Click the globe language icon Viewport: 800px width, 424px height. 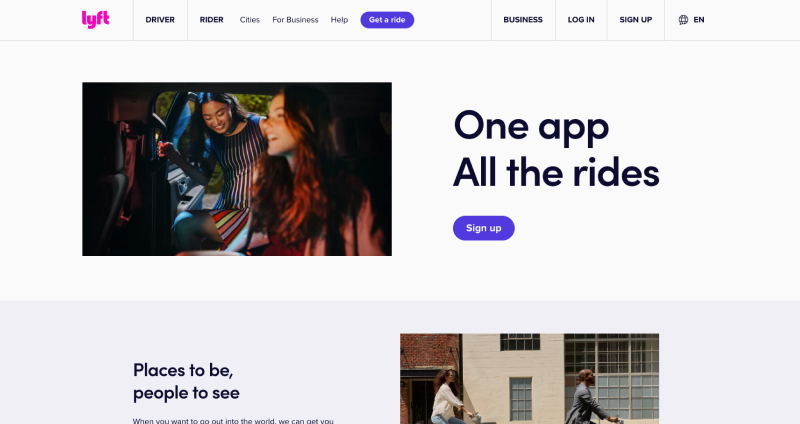(x=683, y=20)
